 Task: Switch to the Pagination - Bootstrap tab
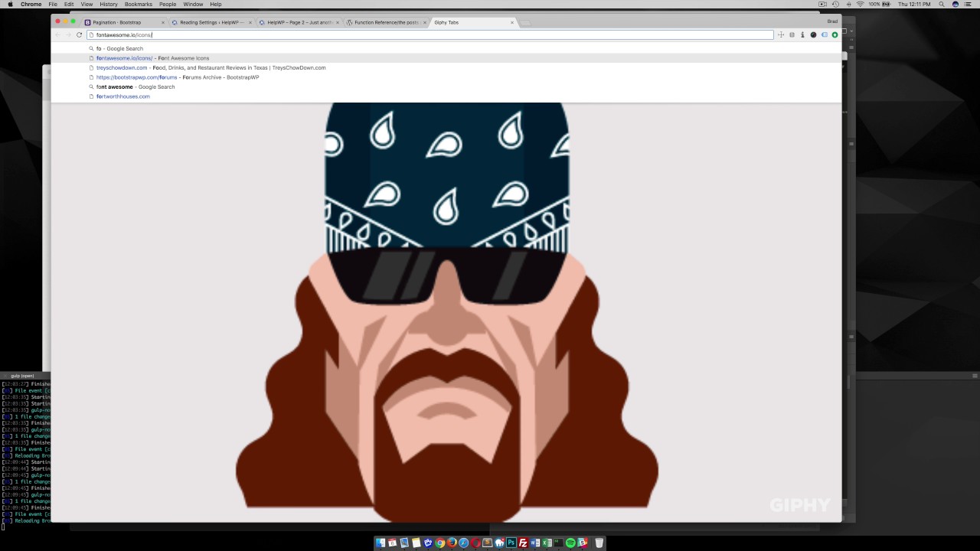point(122,22)
